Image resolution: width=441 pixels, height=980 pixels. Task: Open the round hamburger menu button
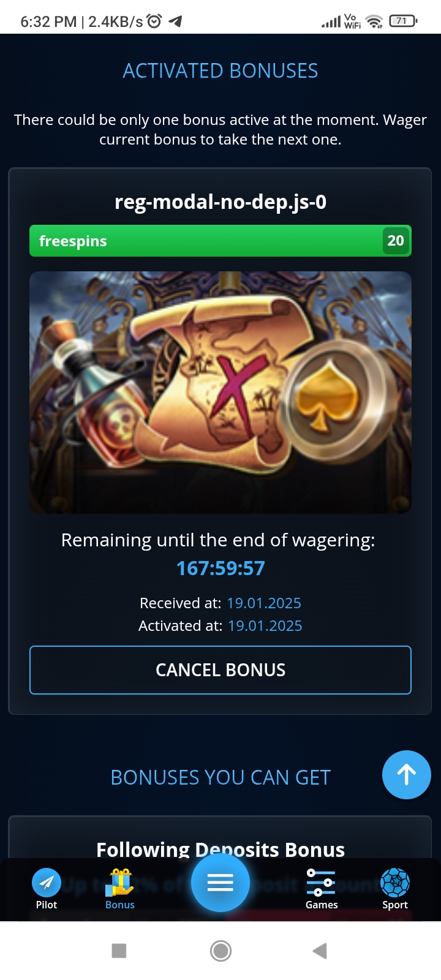pos(221,883)
